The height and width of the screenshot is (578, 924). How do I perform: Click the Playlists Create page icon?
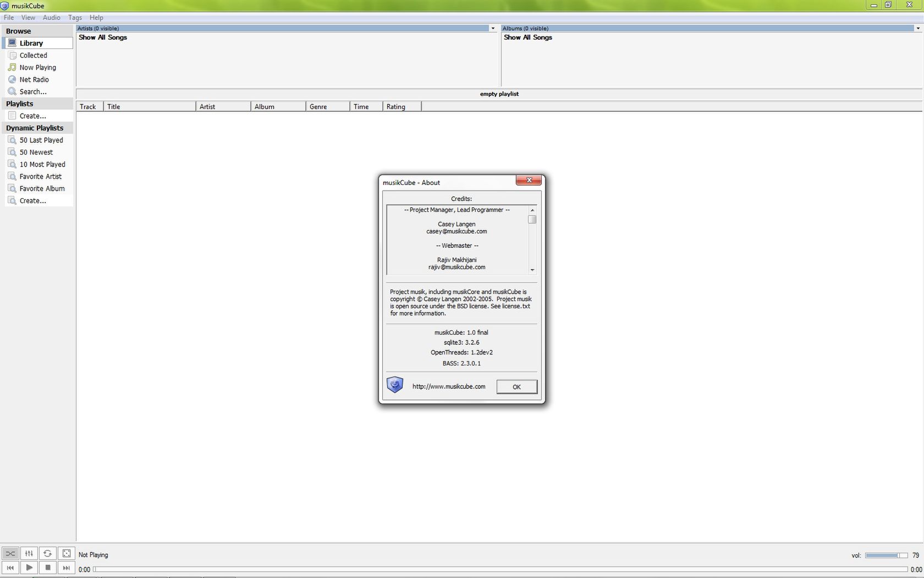pyautogui.click(x=12, y=116)
